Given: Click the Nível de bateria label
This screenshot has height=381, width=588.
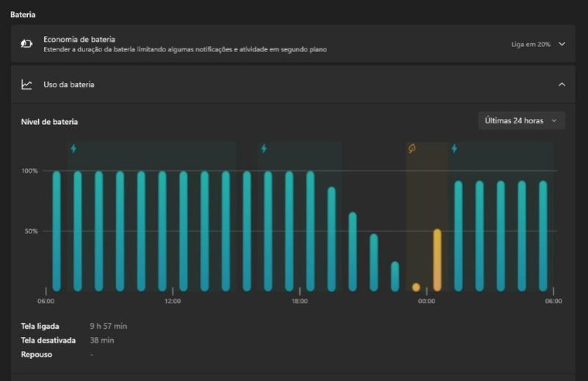Looking at the screenshot, I should (x=49, y=122).
